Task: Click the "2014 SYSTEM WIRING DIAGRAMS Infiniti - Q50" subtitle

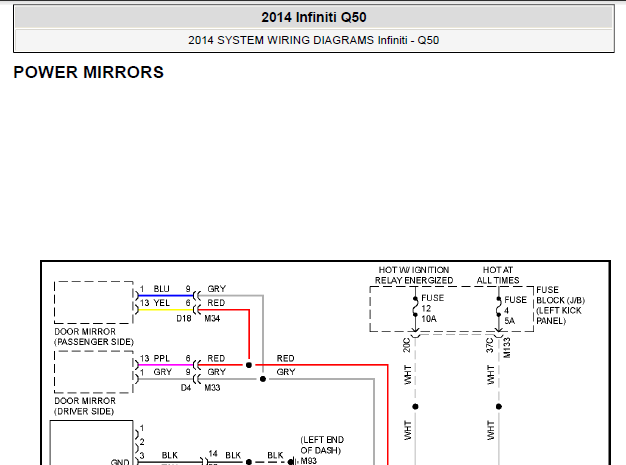Action: tap(314, 40)
